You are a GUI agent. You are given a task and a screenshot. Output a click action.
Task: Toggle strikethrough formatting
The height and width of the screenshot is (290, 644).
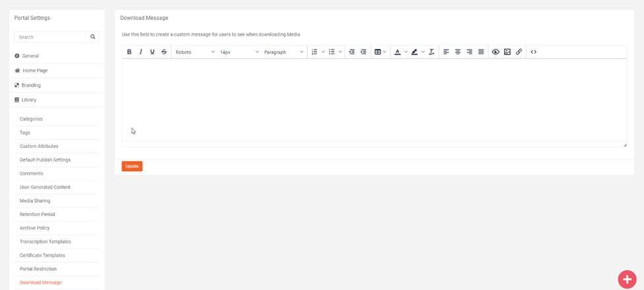(164, 52)
